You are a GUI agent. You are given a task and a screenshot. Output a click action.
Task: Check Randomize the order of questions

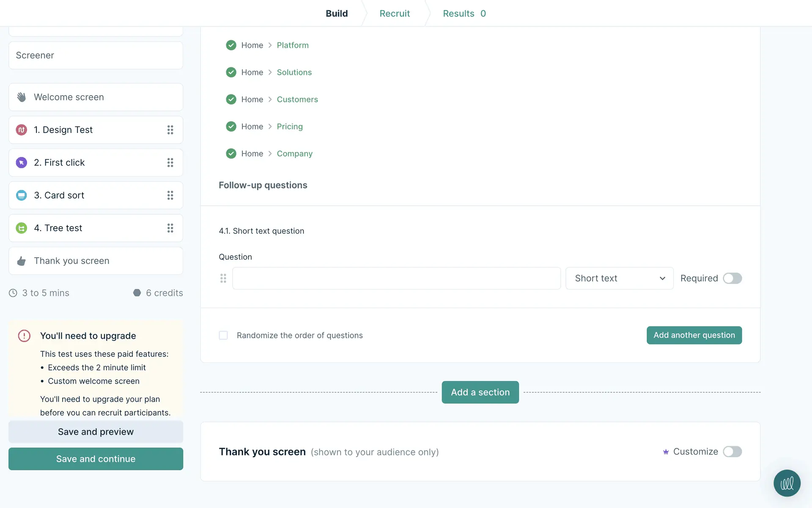pos(223,335)
